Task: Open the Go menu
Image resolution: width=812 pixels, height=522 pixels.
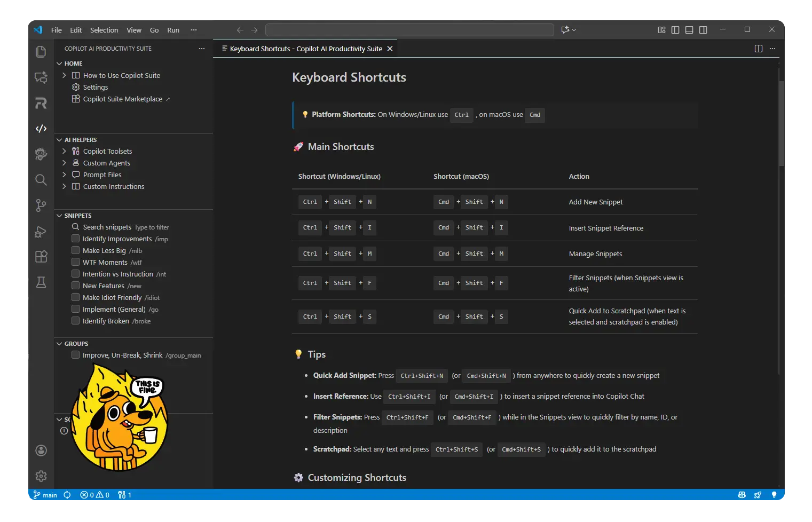Action: point(154,30)
